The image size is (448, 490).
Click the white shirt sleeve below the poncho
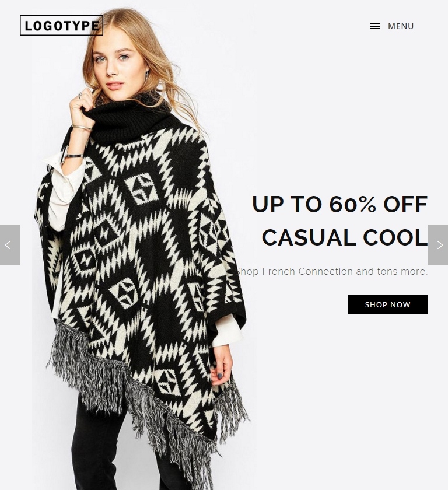click(x=228, y=331)
